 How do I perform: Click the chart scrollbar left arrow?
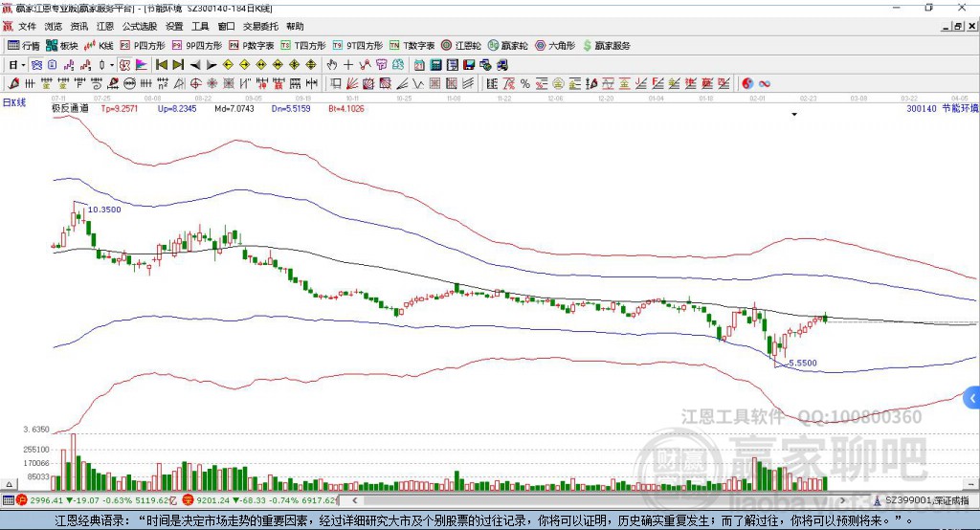(355, 500)
